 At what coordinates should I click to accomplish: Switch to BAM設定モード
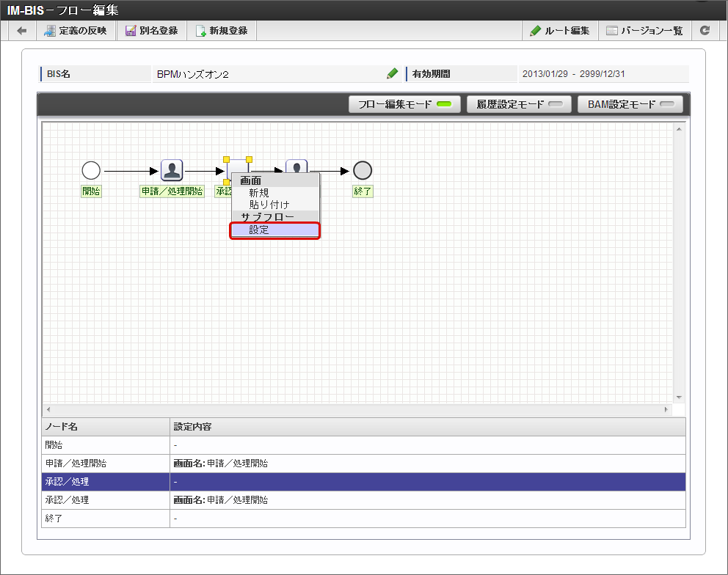click(x=630, y=104)
